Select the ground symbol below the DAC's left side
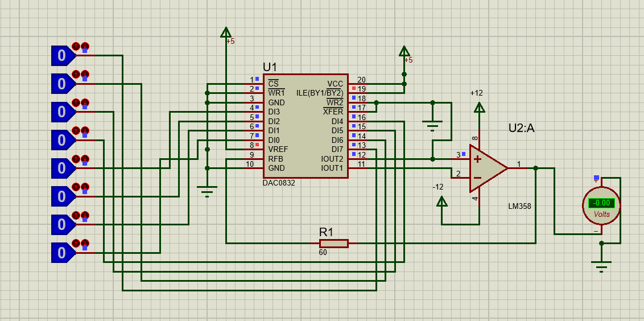644x321 pixels. (x=207, y=191)
